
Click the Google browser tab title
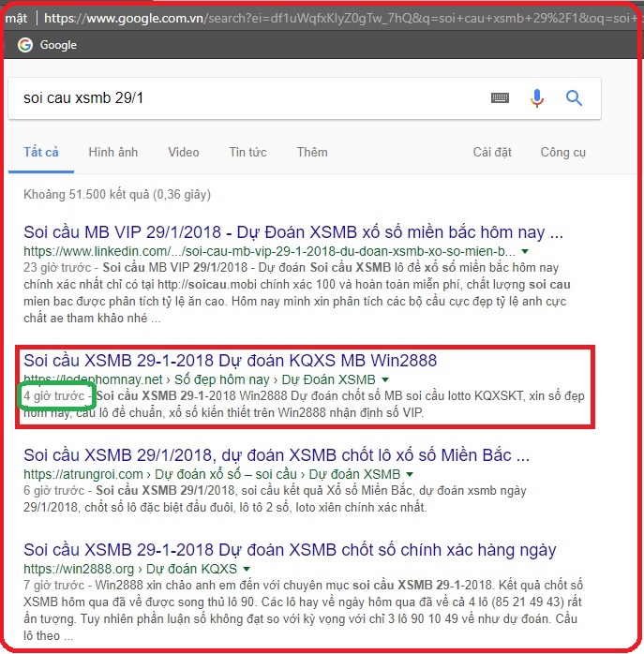(58, 45)
